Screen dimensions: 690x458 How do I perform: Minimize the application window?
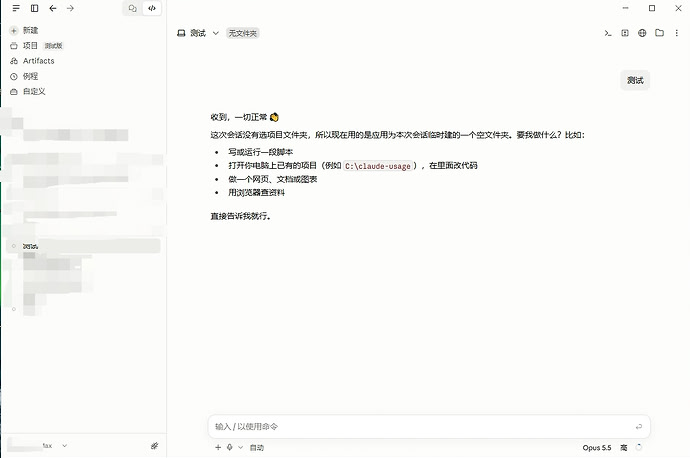coord(625,8)
